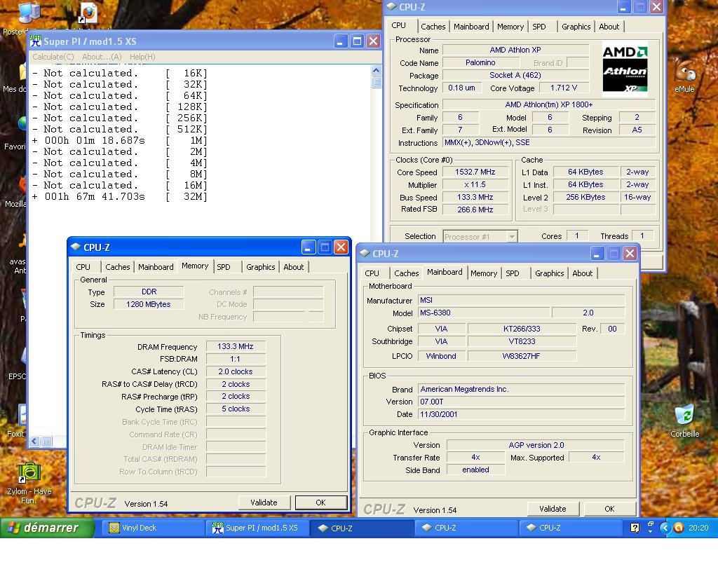Open Graphics tab in Mainboard CPU-Z window
Viewport: 718px width, 588px height.
(550, 273)
